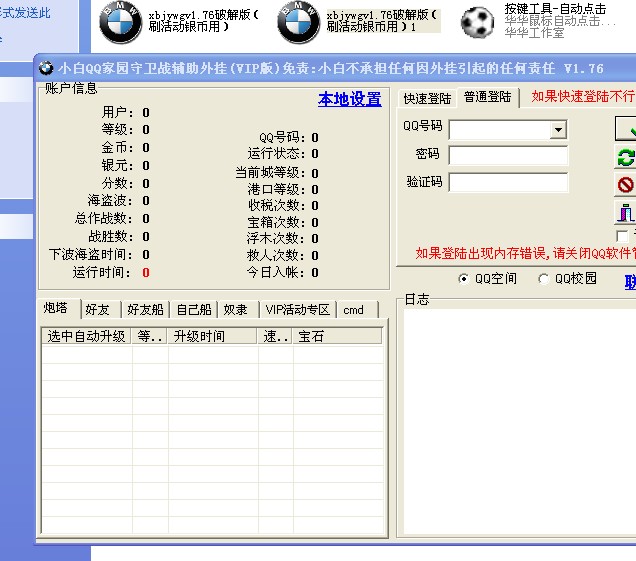
Task: Click the green checkmark login button
Action: tap(627, 130)
